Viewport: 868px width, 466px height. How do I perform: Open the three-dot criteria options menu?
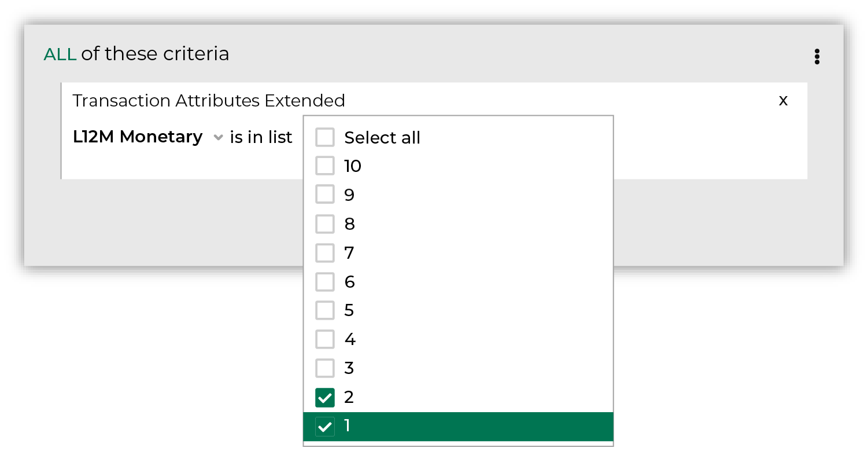(x=817, y=56)
